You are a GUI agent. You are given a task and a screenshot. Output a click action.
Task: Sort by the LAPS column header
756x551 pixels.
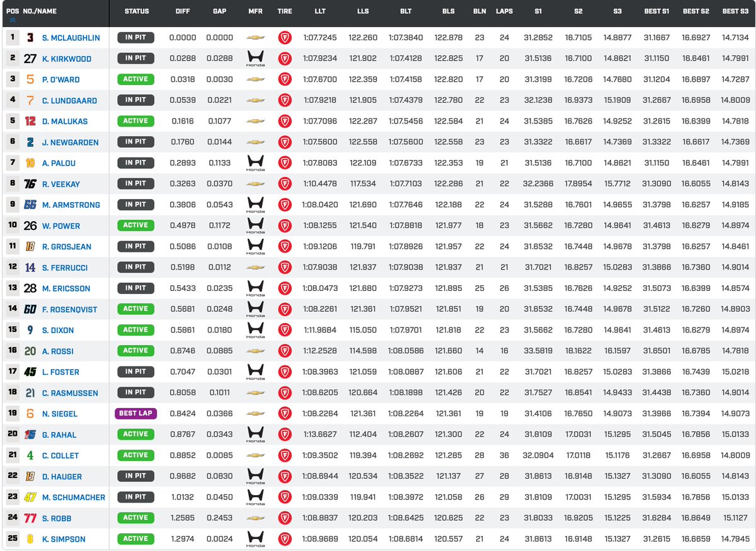504,11
